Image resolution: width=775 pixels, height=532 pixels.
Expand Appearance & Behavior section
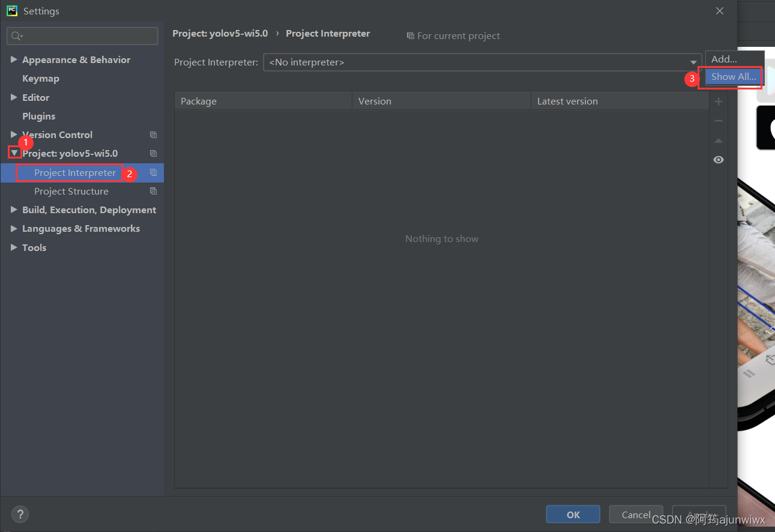(x=14, y=59)
